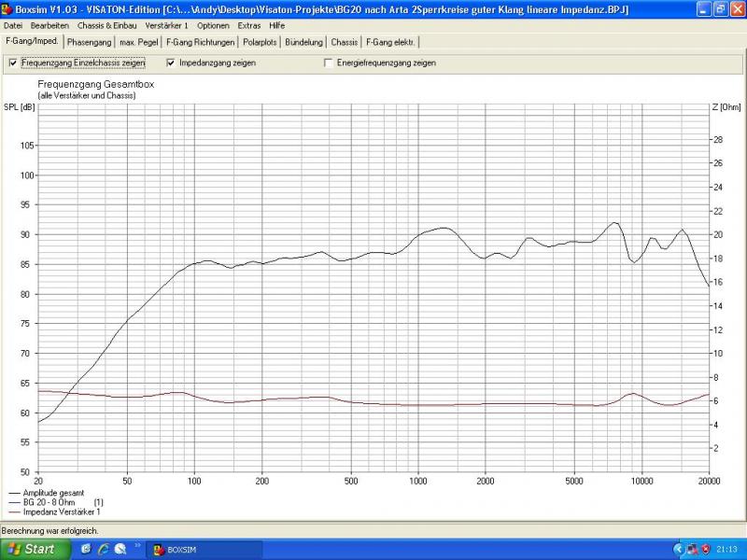
Task: Click the third Quick Launch icon
Action: pyautogui.click(x=120, y=550)
